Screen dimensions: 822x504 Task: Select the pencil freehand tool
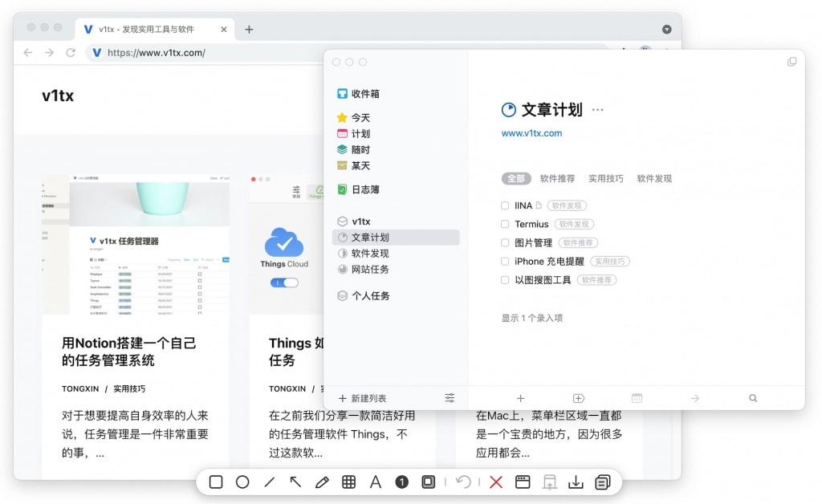tap(322, 482)
